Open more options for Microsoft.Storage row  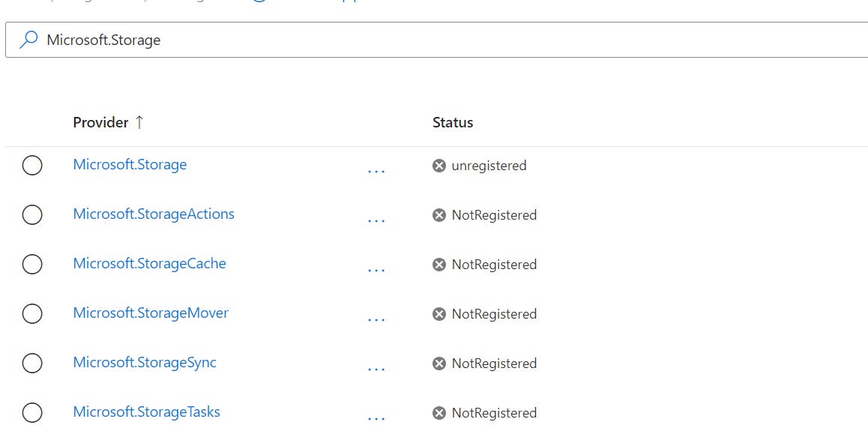376,172
